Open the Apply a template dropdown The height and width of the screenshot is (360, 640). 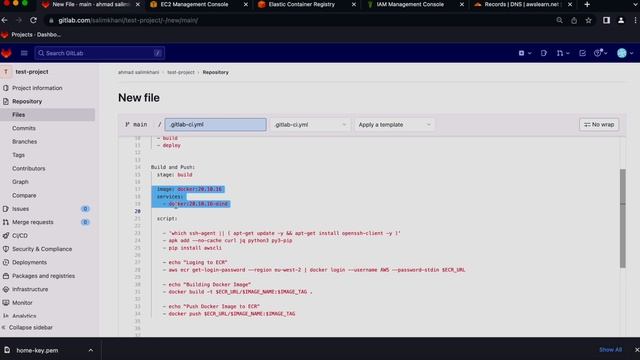(394, 124)
